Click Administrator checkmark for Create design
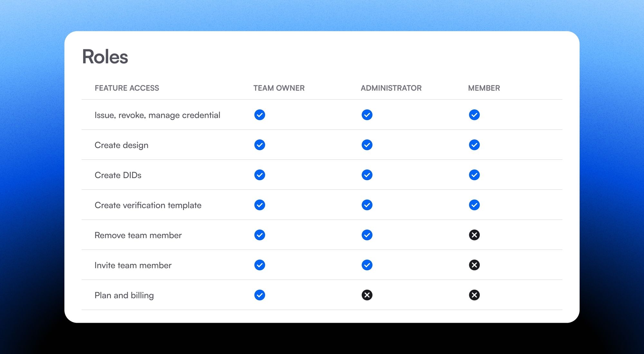This screenshot has height=354, width=644. click(x=367, y=145)
